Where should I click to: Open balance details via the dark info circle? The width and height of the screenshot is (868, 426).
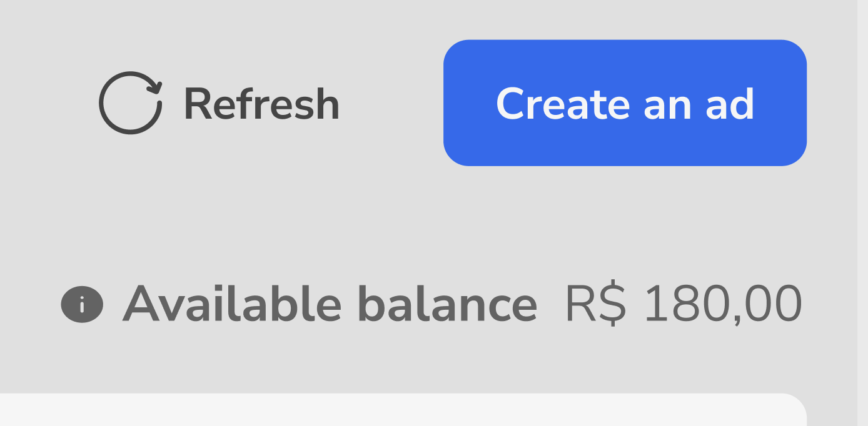(82, 305)
